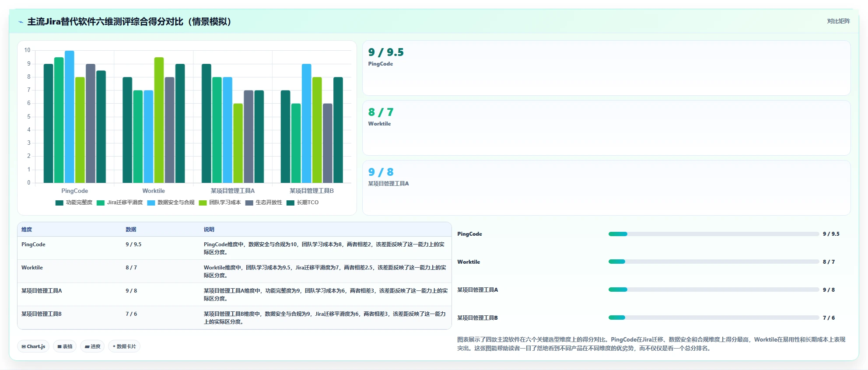Click the Worktile description text in the table
Image resolution: width=868 pixels, height=370 pixels.
(325, 272)
